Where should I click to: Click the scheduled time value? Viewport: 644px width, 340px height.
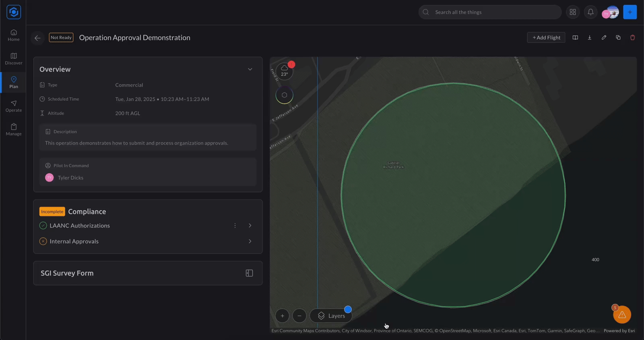(x=162, y=99)
